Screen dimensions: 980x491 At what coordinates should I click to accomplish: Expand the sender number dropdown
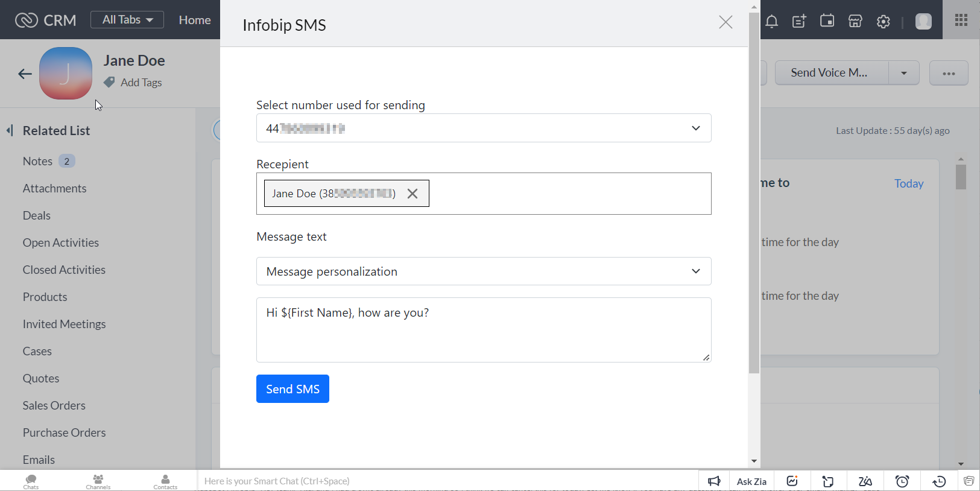click(x=695, y=128)
